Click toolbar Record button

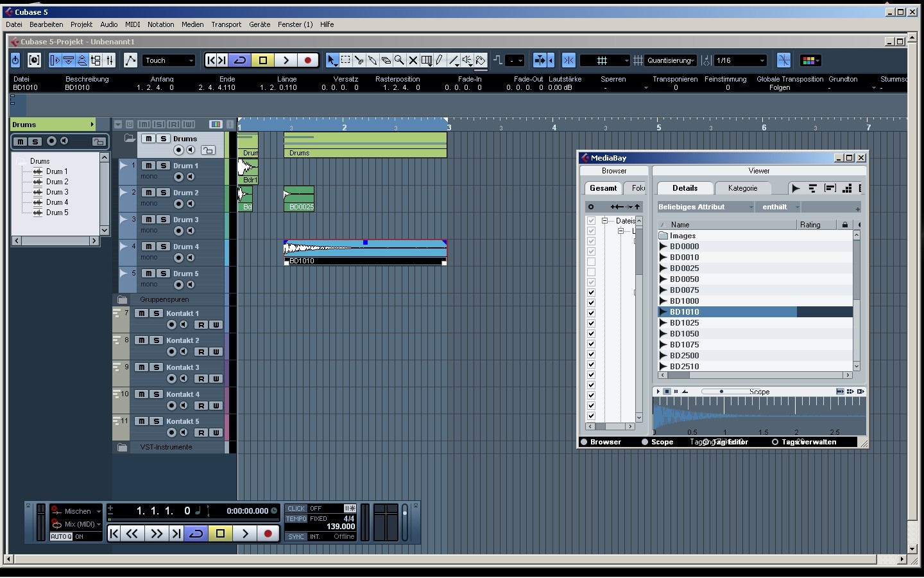(x=308, y=60)
